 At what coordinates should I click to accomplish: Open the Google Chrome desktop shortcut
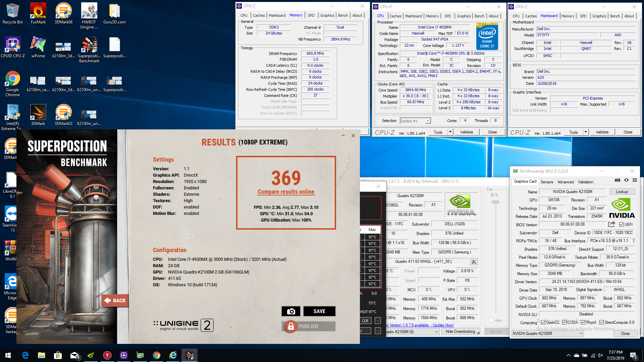point(12,84)
